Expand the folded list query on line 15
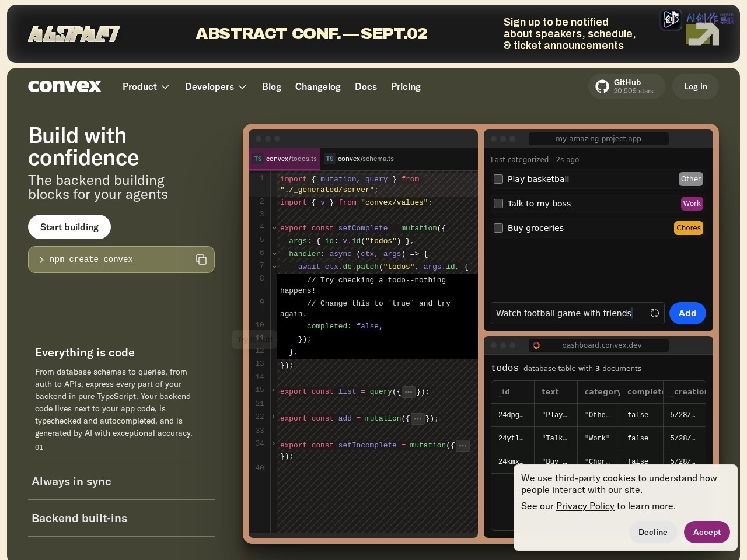747x560 pixels. coord(274,390)
